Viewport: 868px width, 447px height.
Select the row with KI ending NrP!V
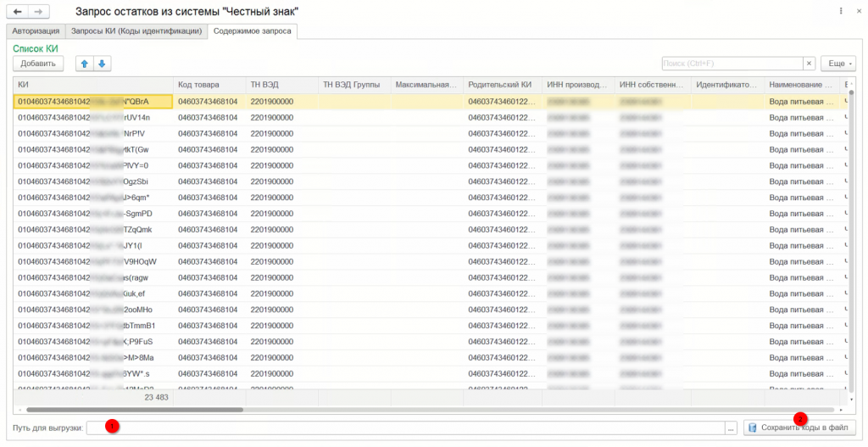pyautogui.click(x=430, y=133)
